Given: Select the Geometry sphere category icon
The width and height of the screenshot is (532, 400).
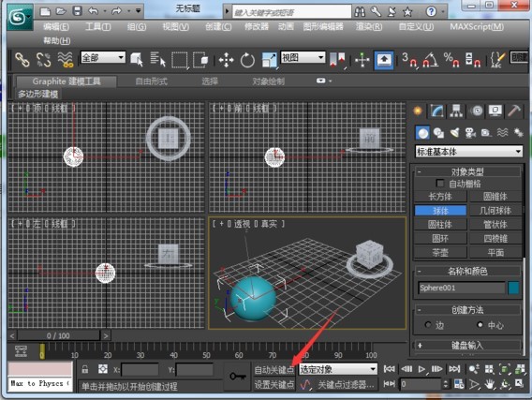Looking at the screenshot, I should [422, 133].
